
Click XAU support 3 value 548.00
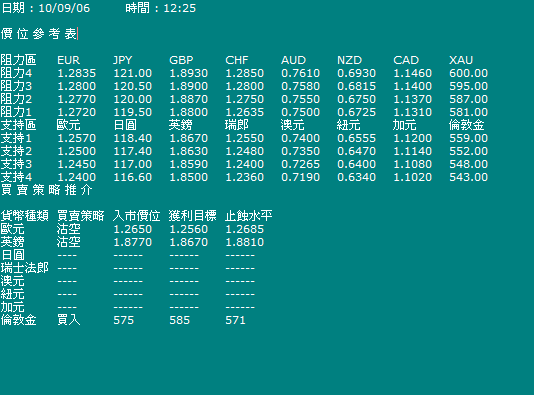point(469,164)
